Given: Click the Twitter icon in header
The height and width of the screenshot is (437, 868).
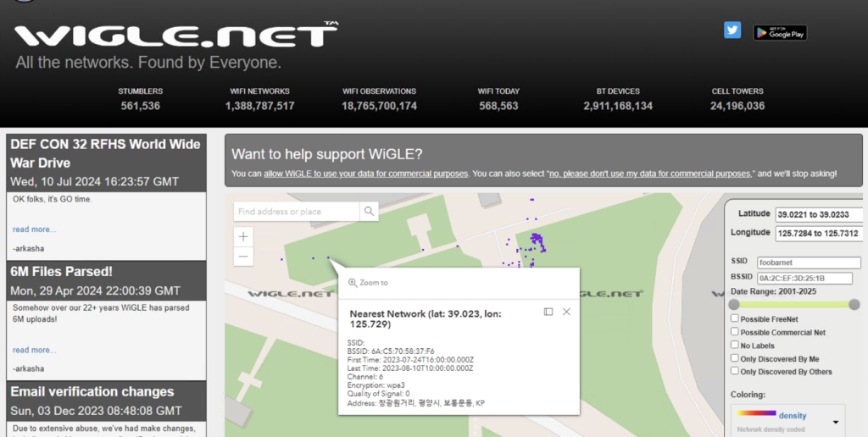Looking at the screenshot, I should [x=732, y=30].
